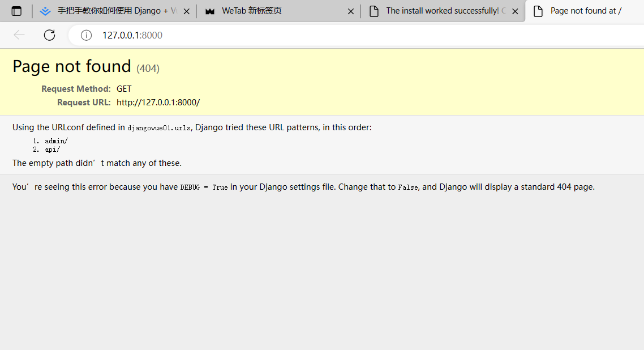Click the page icon on Page not found tab
Image resolution: width=644 pixels, height=350 pixels.
click(538, 11)
